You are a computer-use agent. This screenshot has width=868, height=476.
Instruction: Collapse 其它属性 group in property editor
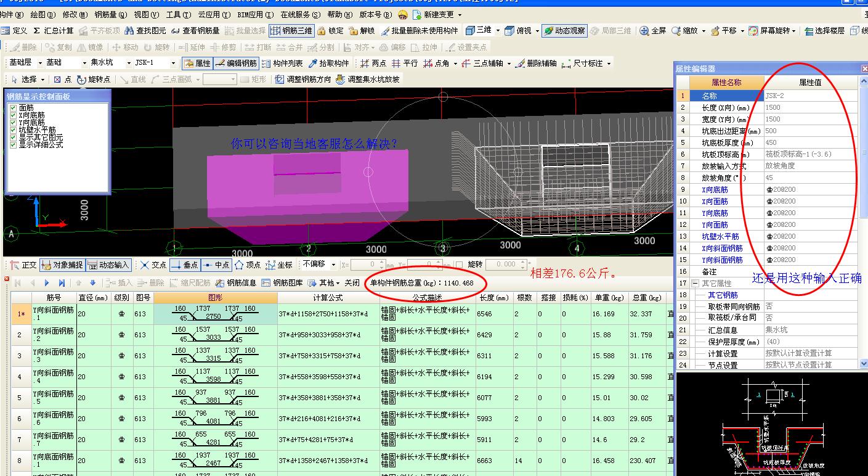coord(696,283)
